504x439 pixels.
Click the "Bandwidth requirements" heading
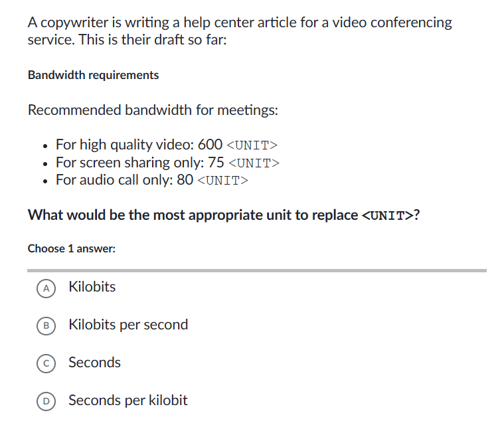pos(93,75)
